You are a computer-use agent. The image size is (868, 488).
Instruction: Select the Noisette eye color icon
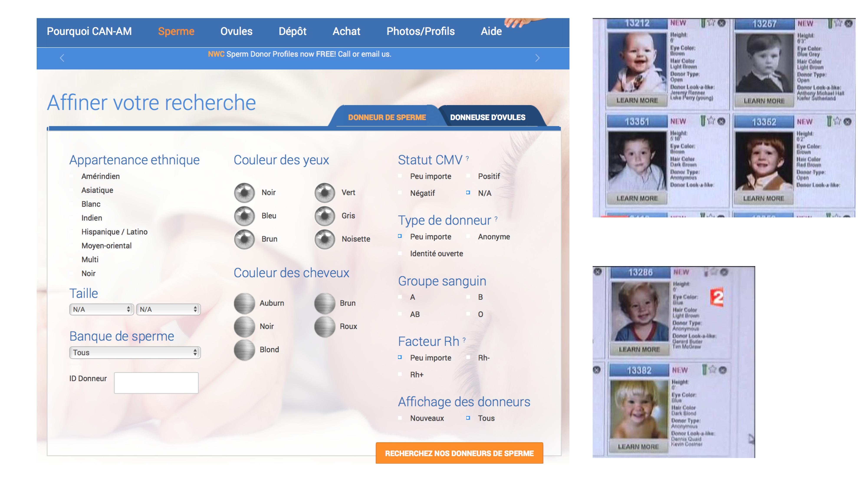point(324,239)
